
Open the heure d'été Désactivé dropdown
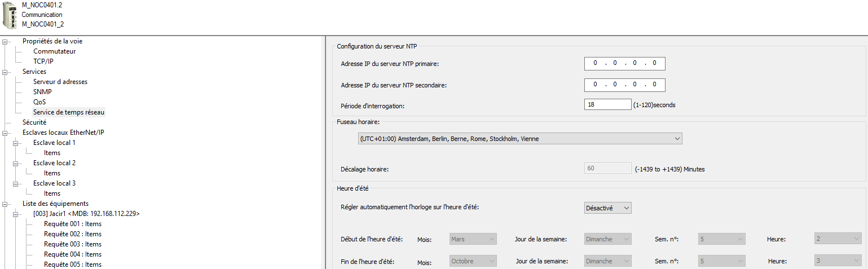tap(607, 208)
